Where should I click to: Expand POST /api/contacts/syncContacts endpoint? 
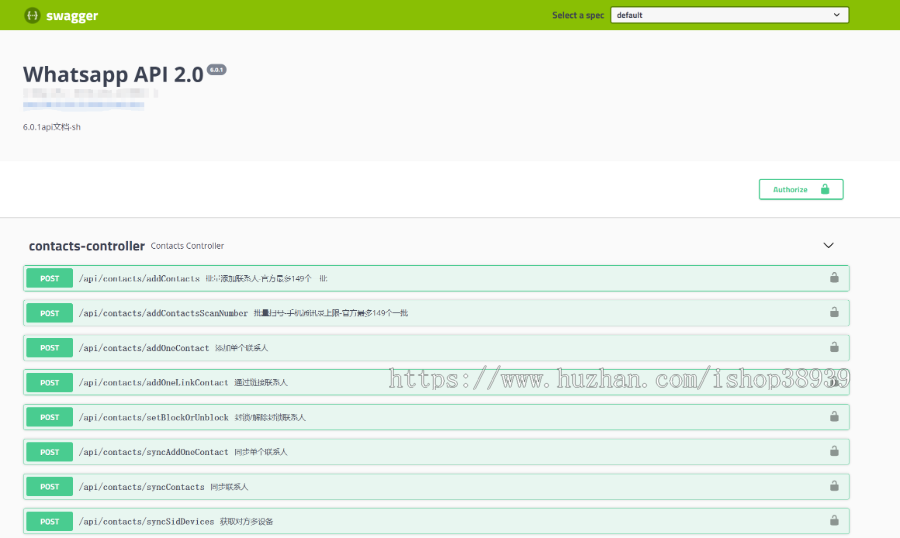click(436, 487)
